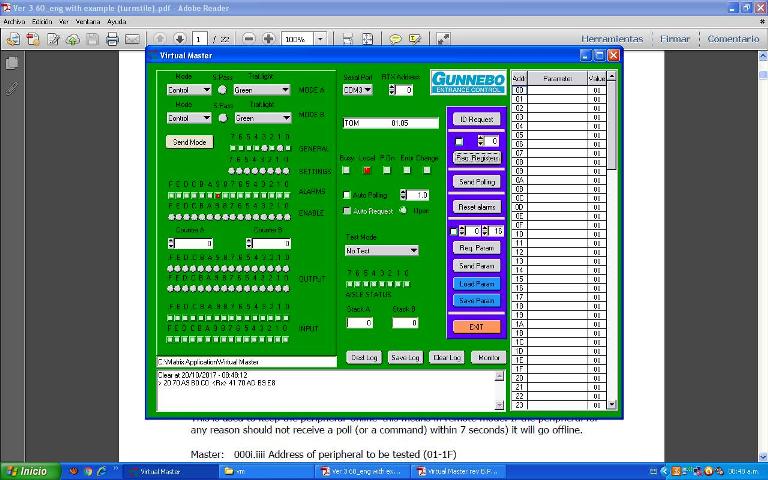Open the attachments paperclip panel icon
The height and width of the screenshot is (480, 768).
click(x=12, y=88)
